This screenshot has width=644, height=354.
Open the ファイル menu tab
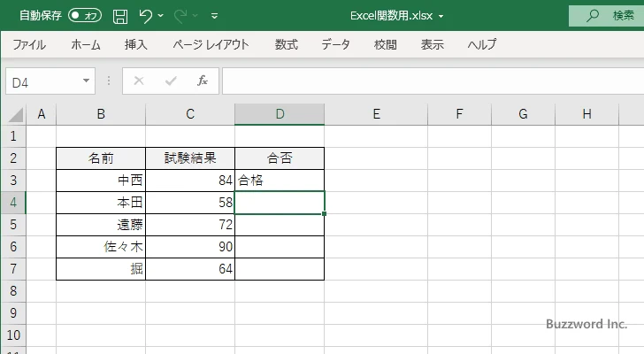[x=29, y=44]
